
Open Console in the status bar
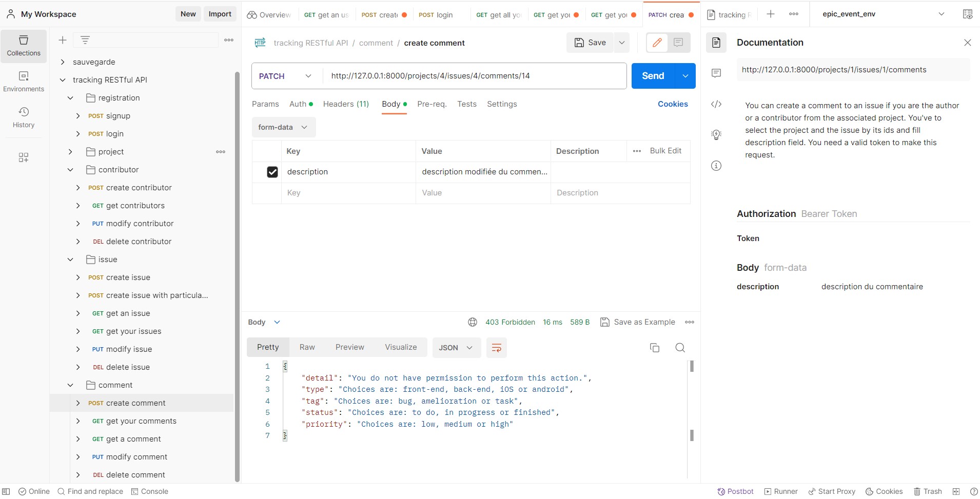point(150,491)
